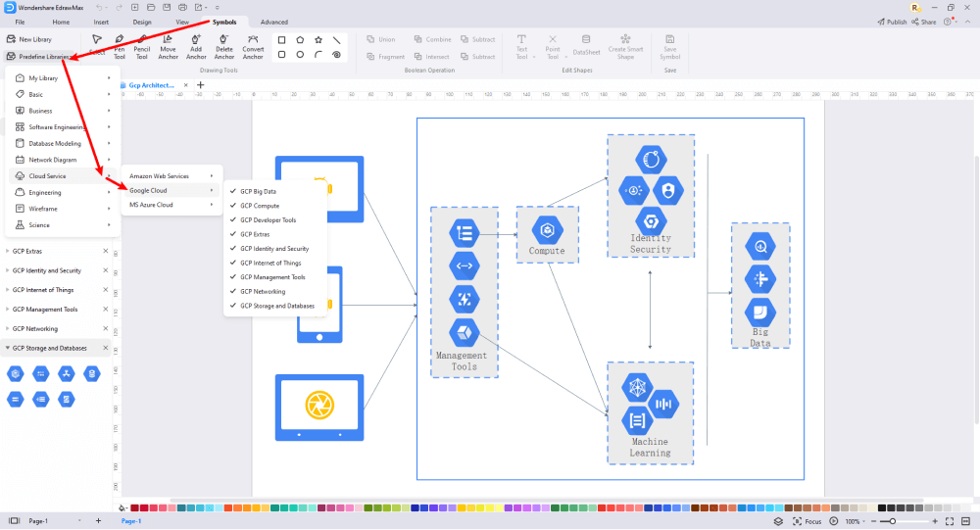
Task: Switch to the Advanced tab
Action: point(274,22)
